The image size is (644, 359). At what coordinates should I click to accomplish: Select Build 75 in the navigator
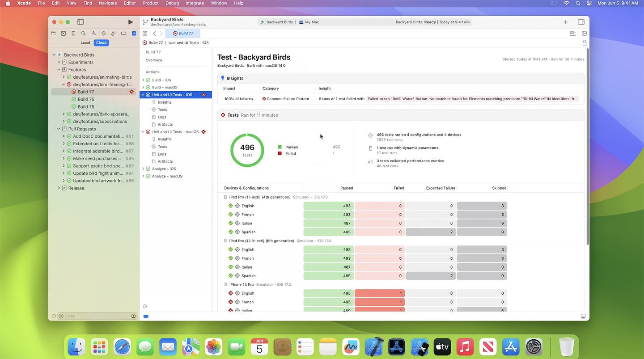[86, 107]
